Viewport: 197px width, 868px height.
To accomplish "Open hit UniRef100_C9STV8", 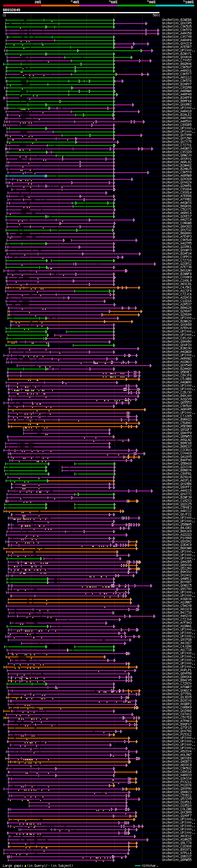I will (177, 37).
